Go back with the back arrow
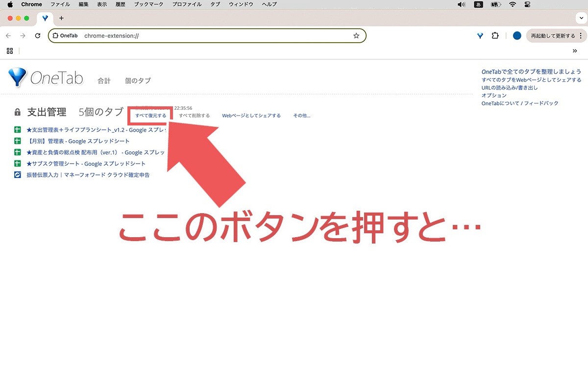The image size is (588, 369). pos(8,36)
